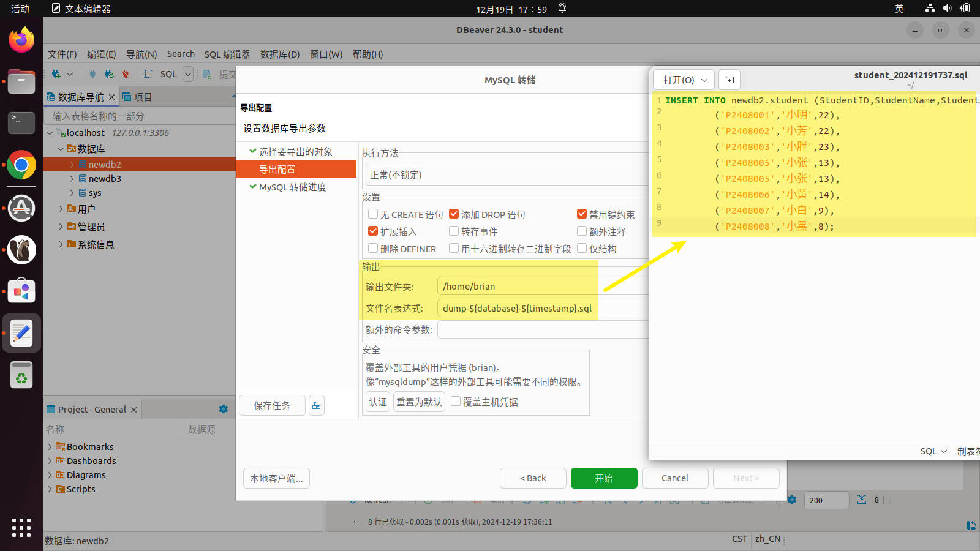Viewport: 980px width, 551px height.
Task: Open the 打开(O) dropdown in text editor
Action: [x=684, y=80]
